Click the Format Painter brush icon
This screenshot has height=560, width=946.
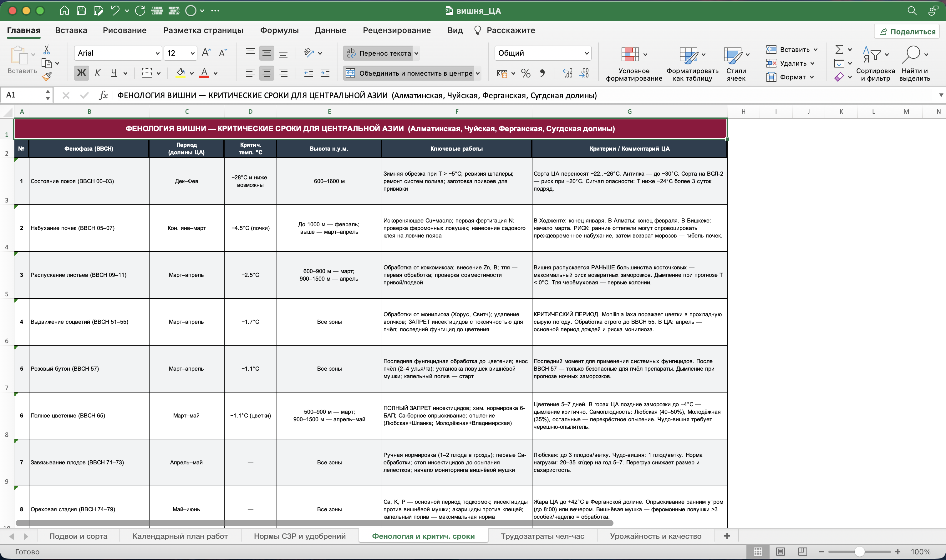[x=47, y=77]
